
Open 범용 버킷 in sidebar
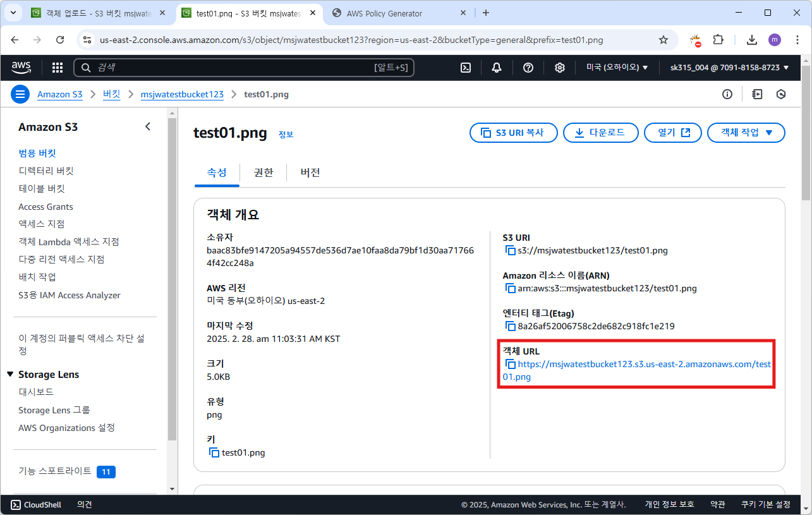coord(37,153)
